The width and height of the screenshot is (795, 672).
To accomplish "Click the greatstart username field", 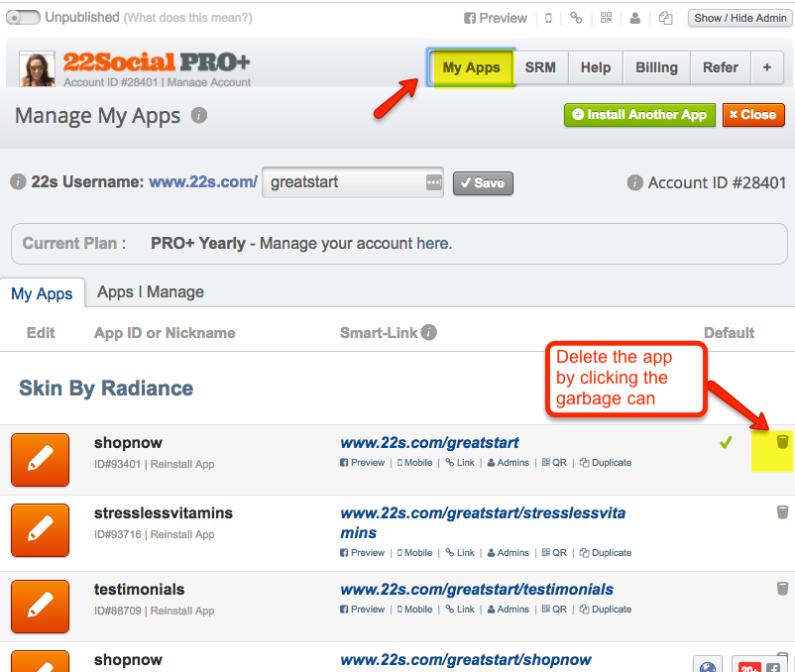I will (x=352, y=182).
